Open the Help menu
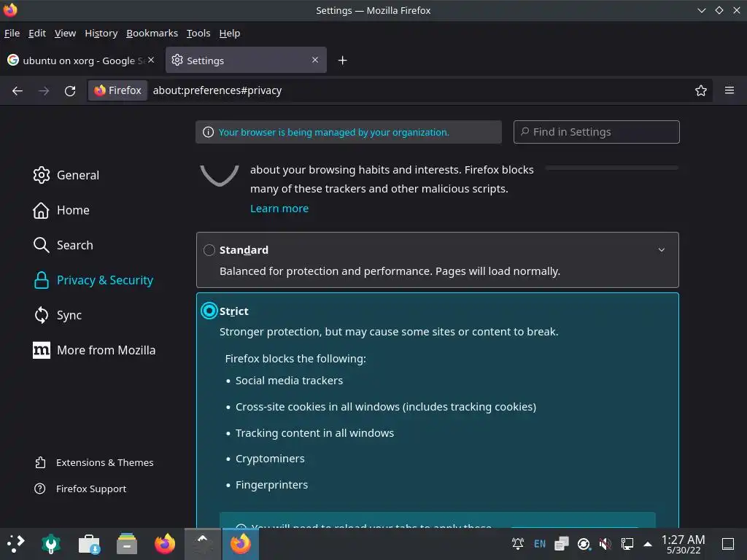 [x=230, y=34]
